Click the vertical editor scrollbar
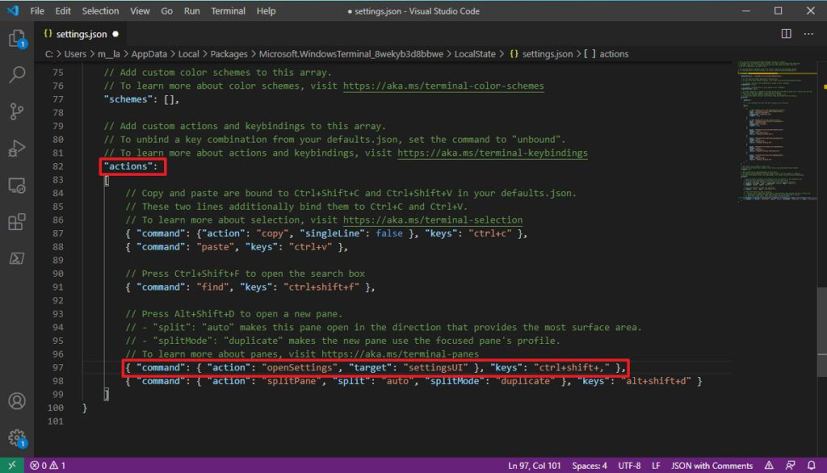This screenshot has width=827, height=473. pyautogui.click(x=822, y=332)
